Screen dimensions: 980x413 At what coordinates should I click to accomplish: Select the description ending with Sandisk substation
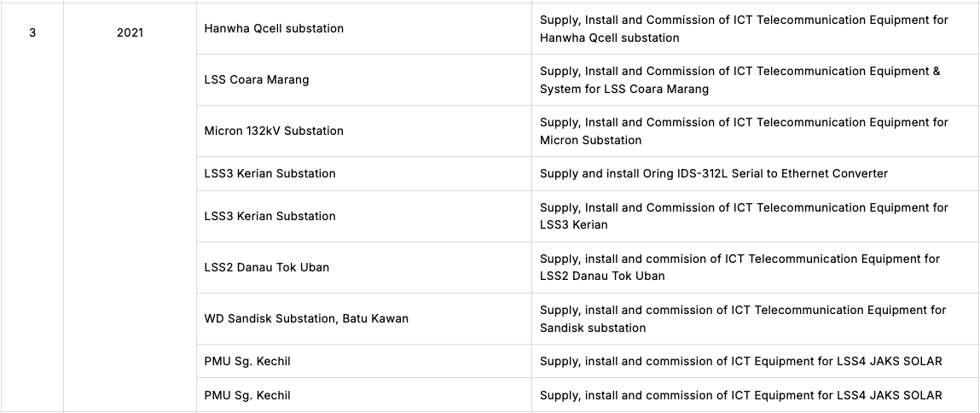pos(743,319)
